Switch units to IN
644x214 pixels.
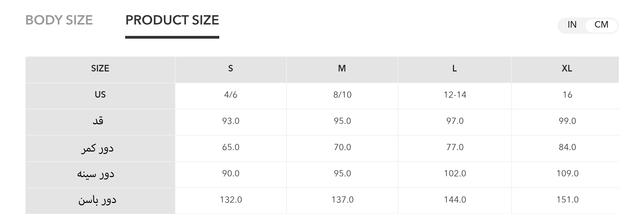click(572, 25)
